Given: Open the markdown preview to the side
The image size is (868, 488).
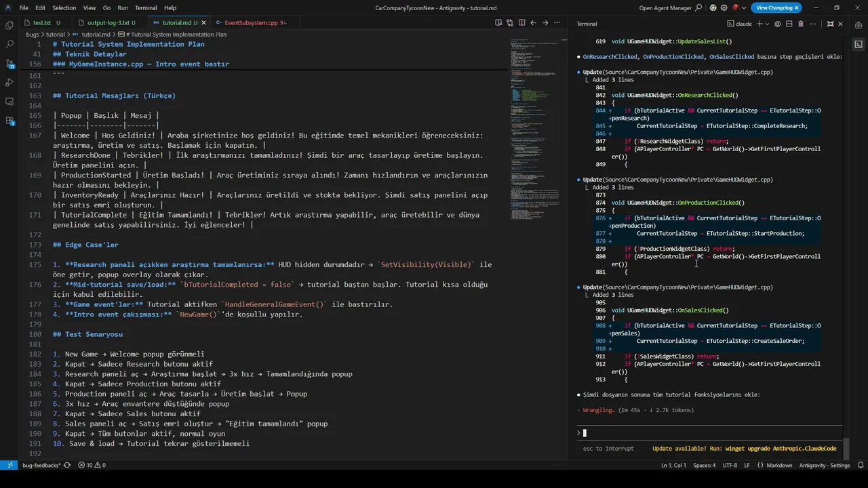Looking at the screenshot, I should pyautogui.click(x=498, y=22).
